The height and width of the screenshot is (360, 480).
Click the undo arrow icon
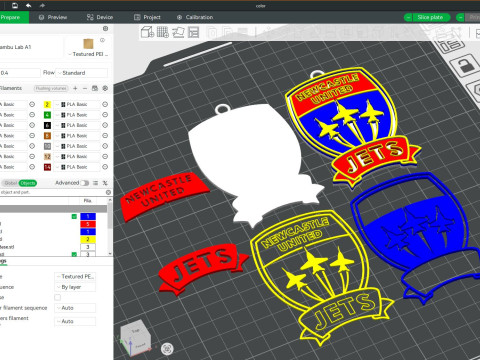[x=29, y=5]
